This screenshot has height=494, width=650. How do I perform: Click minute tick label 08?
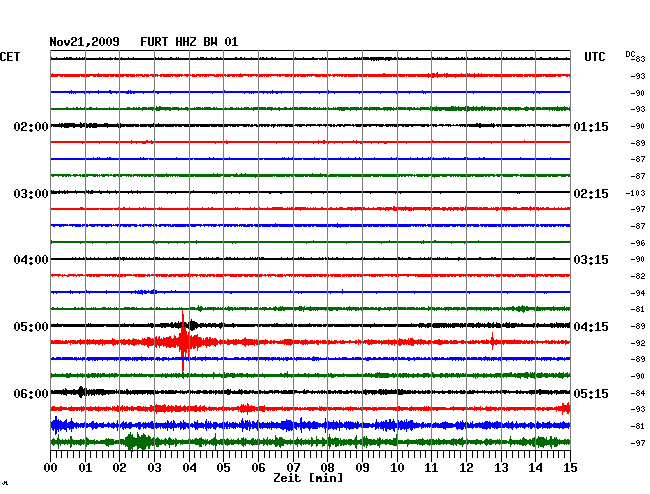point(327,468)
